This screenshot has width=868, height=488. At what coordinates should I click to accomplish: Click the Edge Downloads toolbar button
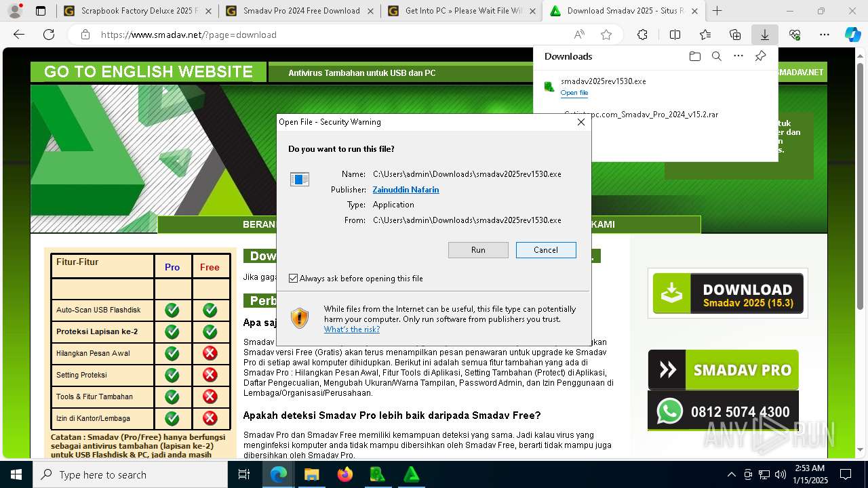click(x=764, y=35)
